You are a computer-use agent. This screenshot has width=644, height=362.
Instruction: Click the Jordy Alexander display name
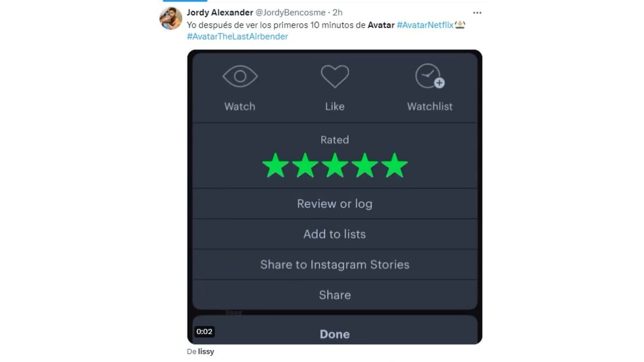pyautogui.click(x=220, y=13)
